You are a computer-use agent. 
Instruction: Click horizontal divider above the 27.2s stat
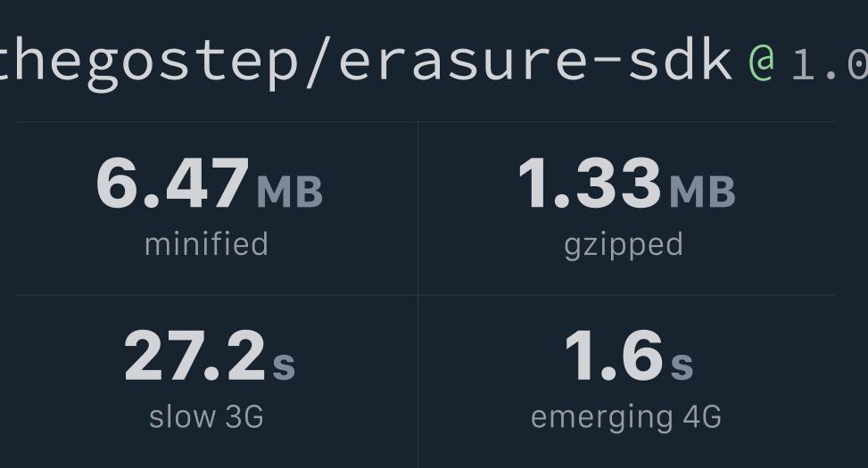[217, 295]
